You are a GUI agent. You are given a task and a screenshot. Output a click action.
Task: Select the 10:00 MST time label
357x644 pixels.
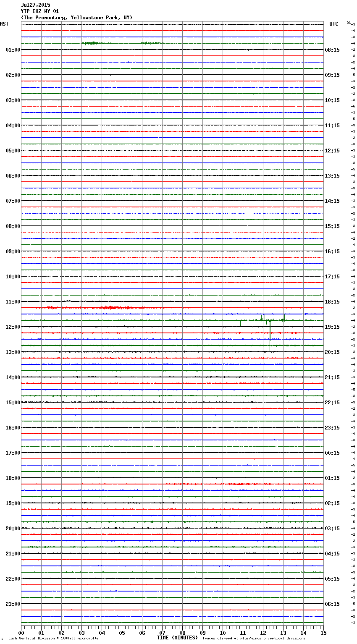13,277
